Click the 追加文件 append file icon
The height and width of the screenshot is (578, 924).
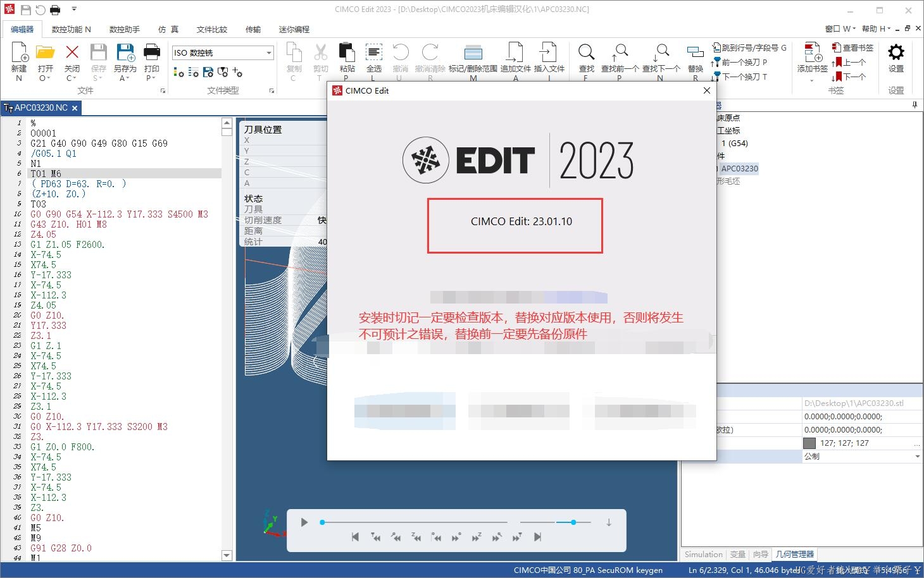click(x=515, y=52)
